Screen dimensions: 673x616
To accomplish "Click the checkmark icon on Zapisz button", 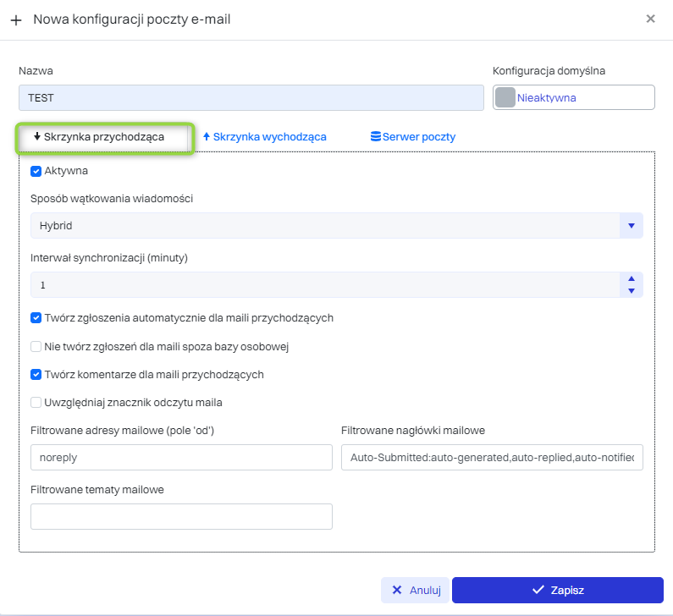I will tap(537, 590).
